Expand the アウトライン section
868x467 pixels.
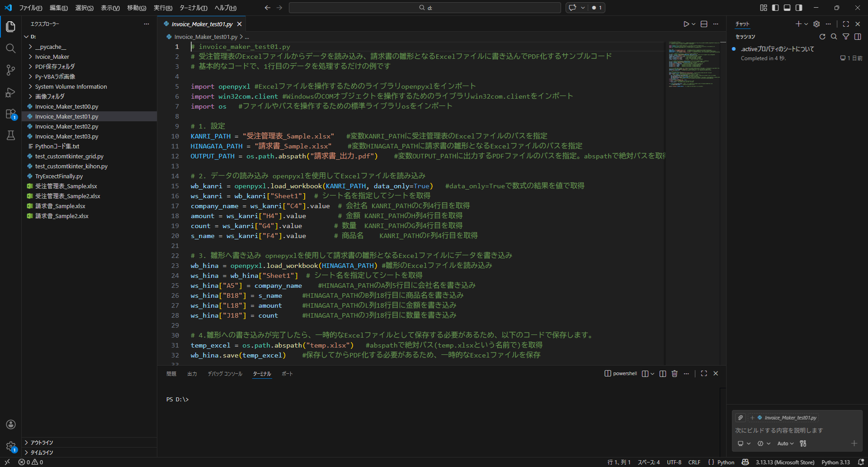tap(42, 443)
